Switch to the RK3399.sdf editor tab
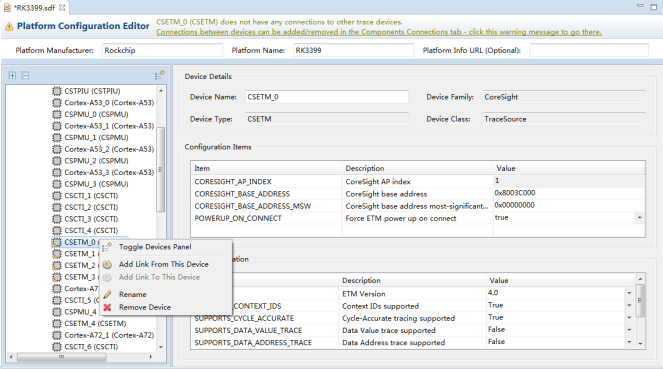Viewport: 663px width, 369px height. point(34,8)
